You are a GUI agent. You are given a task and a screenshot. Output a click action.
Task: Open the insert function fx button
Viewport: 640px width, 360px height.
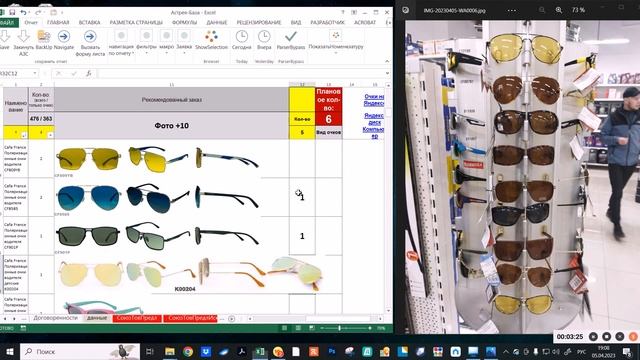point(89,73)
